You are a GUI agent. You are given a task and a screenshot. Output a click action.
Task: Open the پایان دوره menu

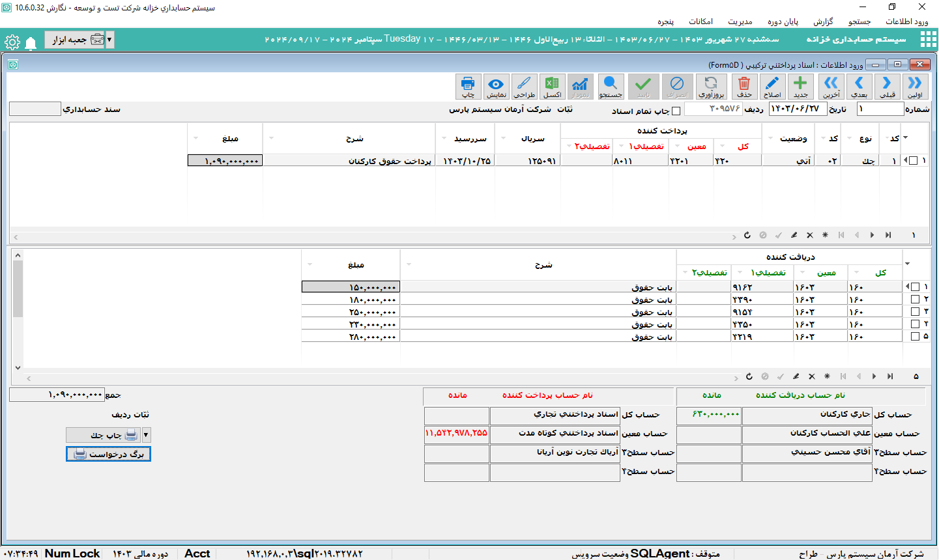pos(783,21)
